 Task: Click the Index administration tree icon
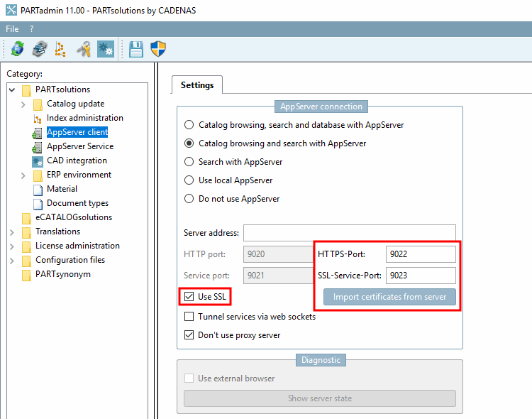coord(38,119)
